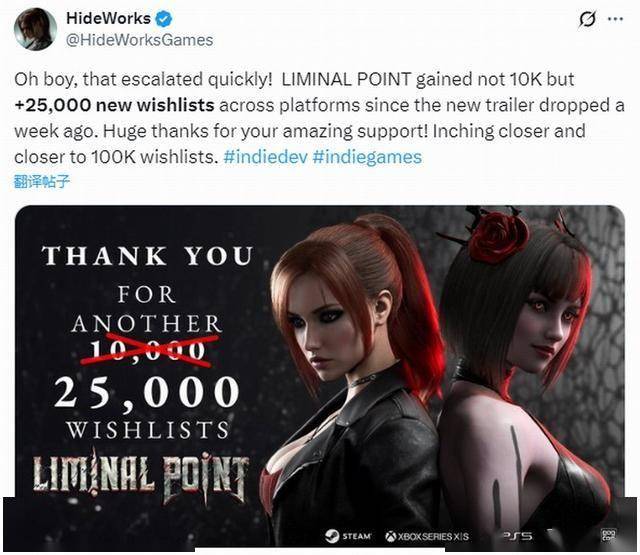Click the THANK YOU heading text
This screenshot has width=640, height=555.
tap(147, 256)
